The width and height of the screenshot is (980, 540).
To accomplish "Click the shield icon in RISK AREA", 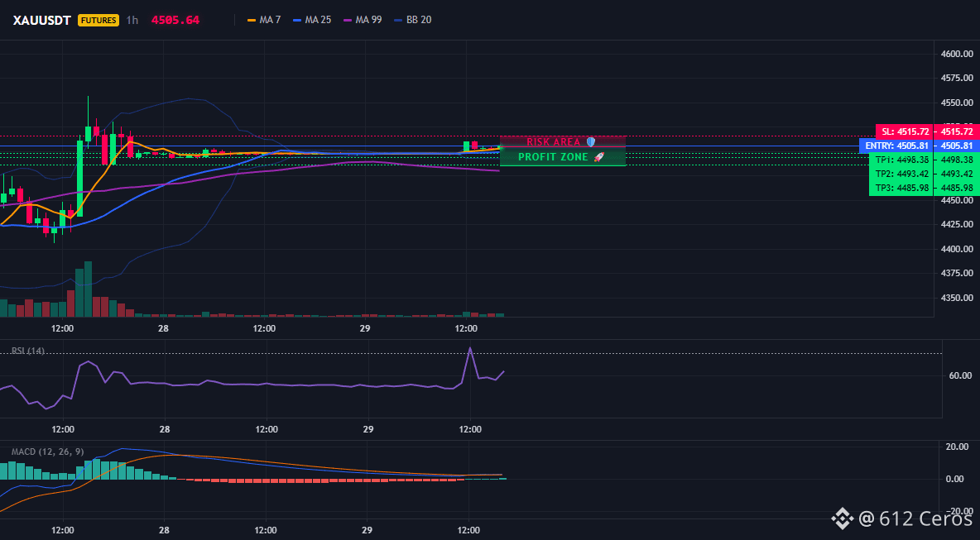I will click(x=591, y=141).
